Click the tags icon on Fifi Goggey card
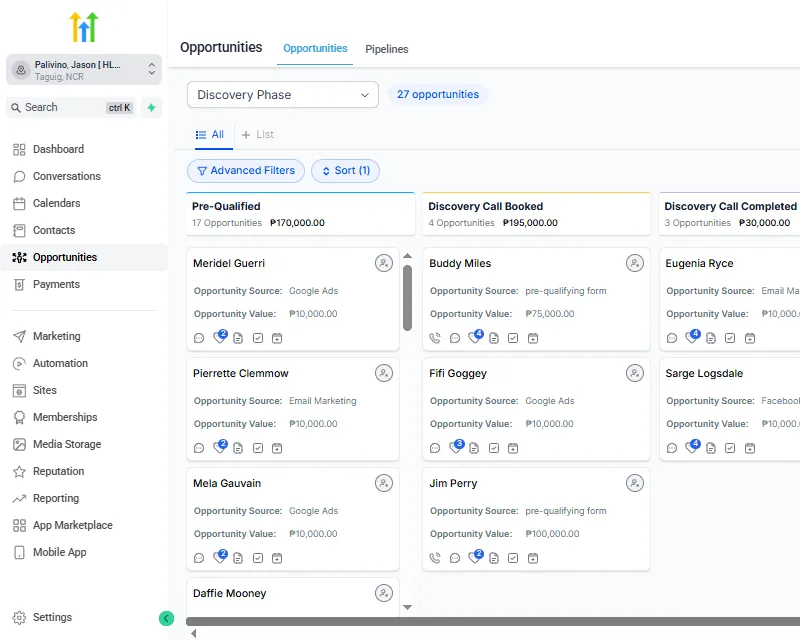Image resolution: width=800 pixels, height=640 pixels. click(x=456, y=447)
